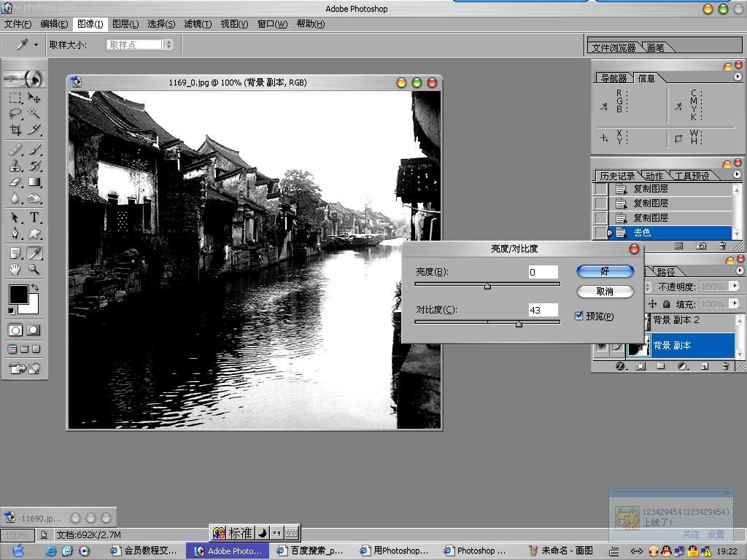This screenshot has height=560, width=747.
Task: Open the Navigator/Info panel flyout menu
Action: pos(738,77)
